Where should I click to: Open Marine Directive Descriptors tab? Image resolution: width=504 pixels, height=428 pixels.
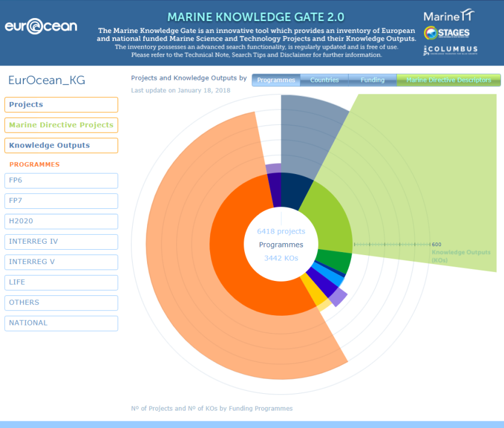pyautogui.click(x=449, y=80)
